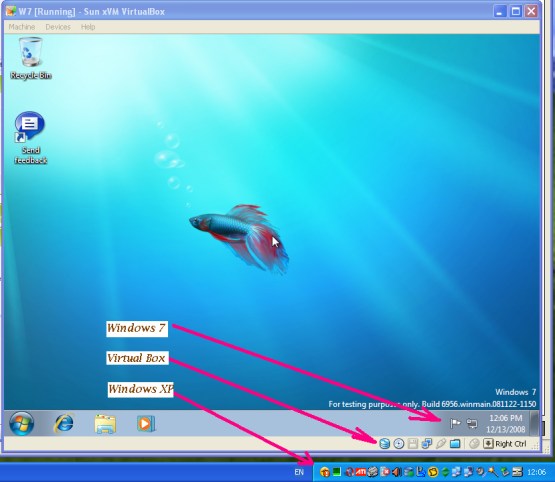Screen dimensions: 555x482
Task: Click the Show desktop strip beside clock
Action: tap(534, 423)
